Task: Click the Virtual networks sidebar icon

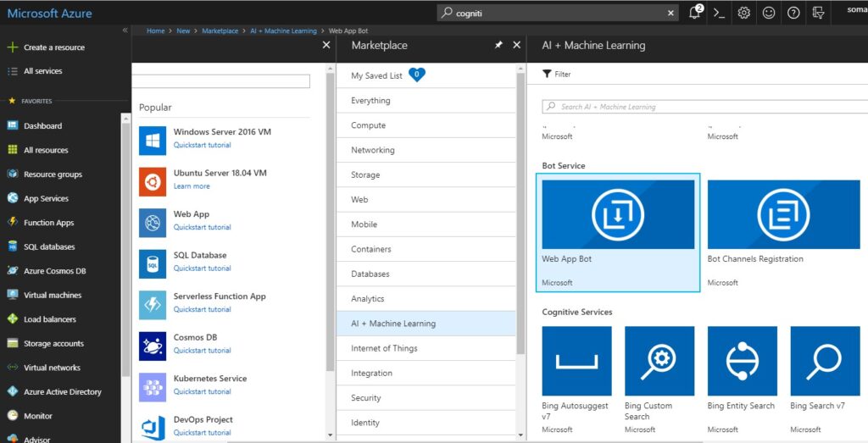Action: click(12, 368)
